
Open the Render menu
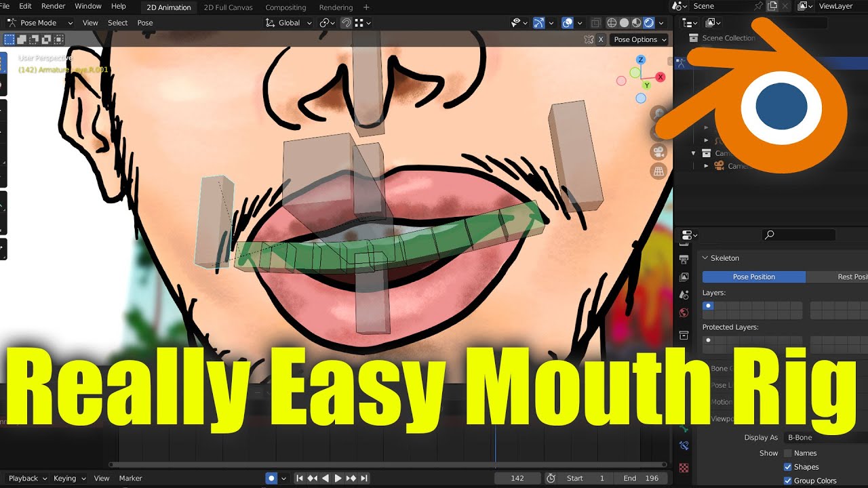click(54, 6)
